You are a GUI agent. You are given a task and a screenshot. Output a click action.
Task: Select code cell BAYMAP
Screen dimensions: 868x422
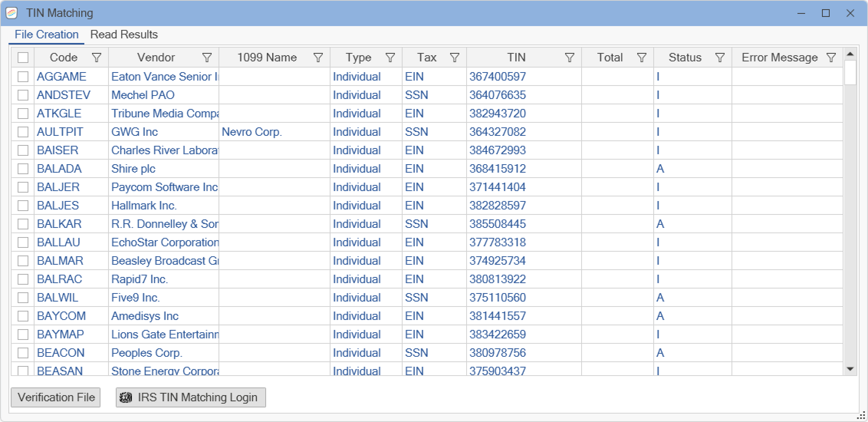tap(71, 335)
